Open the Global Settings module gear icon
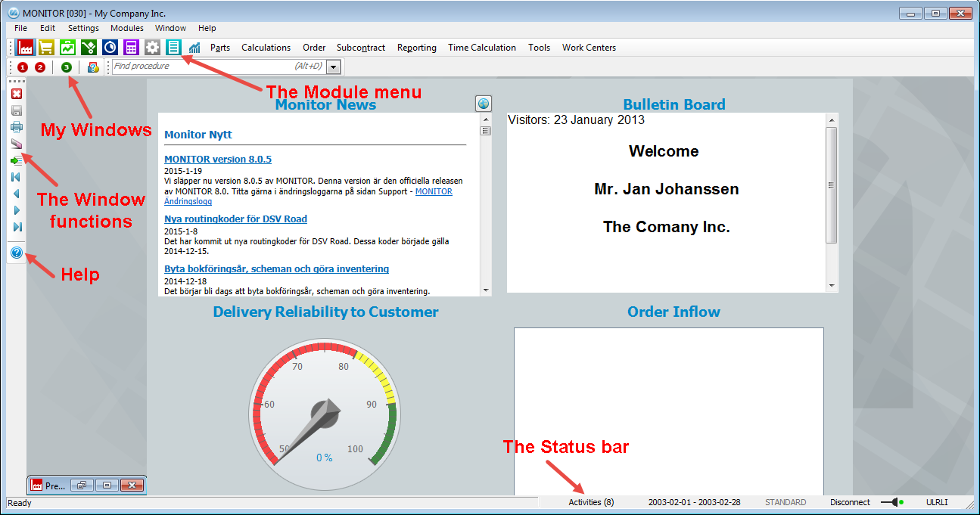The width and height of the screenshot is (980, 515). point(152,48)
